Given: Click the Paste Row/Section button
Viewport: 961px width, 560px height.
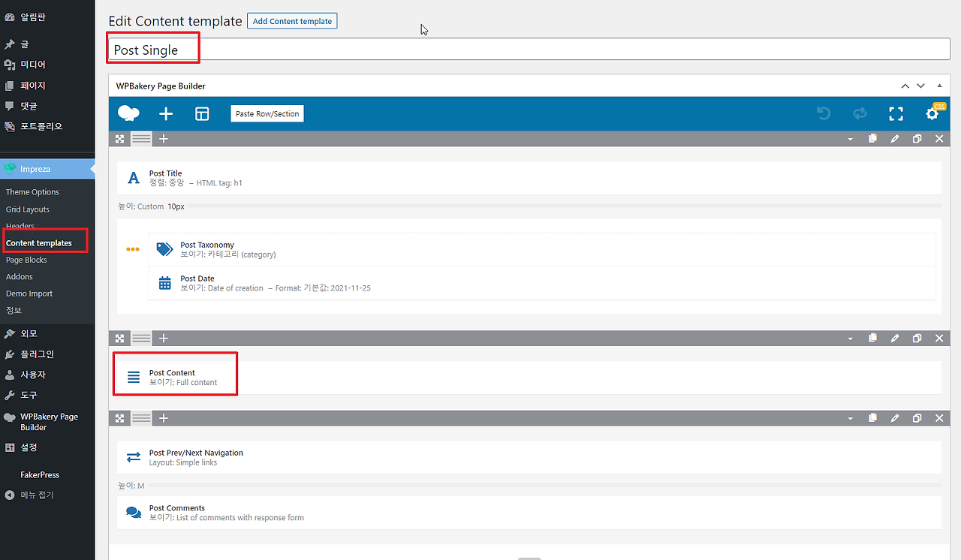Looking at the screenshot, I should pyautogui.click(x=267, y=114).
